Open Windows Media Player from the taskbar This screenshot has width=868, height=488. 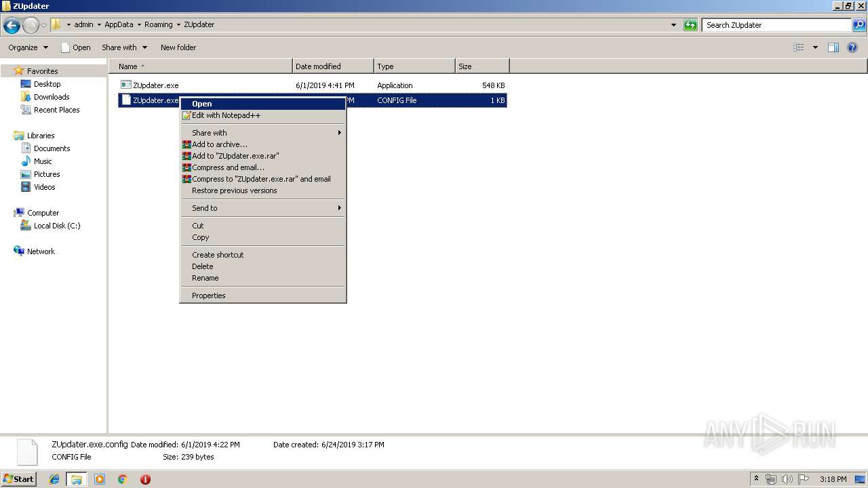coord(100,479)
